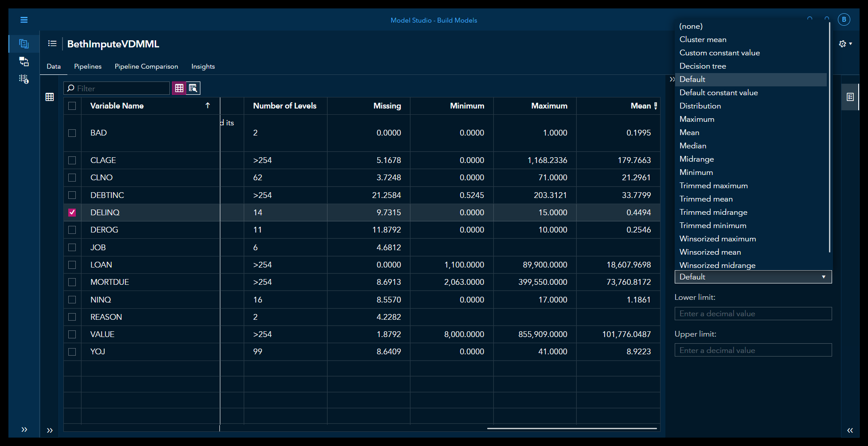Select Decision tree in the dropdown list
This screenshot has height=446, width=868.
(703, 66)
